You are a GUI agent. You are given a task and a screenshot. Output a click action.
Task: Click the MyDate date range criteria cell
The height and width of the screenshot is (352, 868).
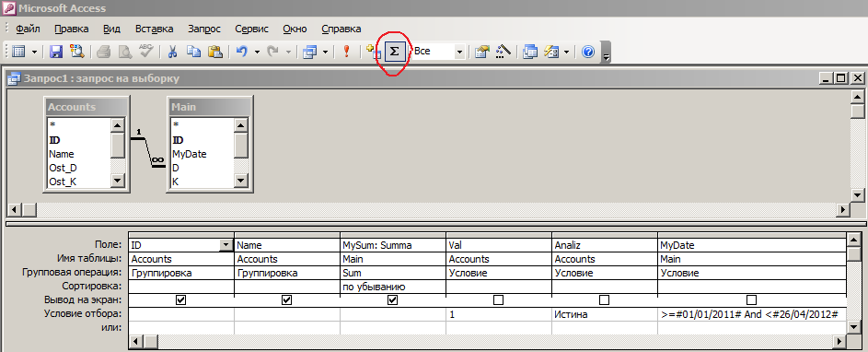[752, 314]
